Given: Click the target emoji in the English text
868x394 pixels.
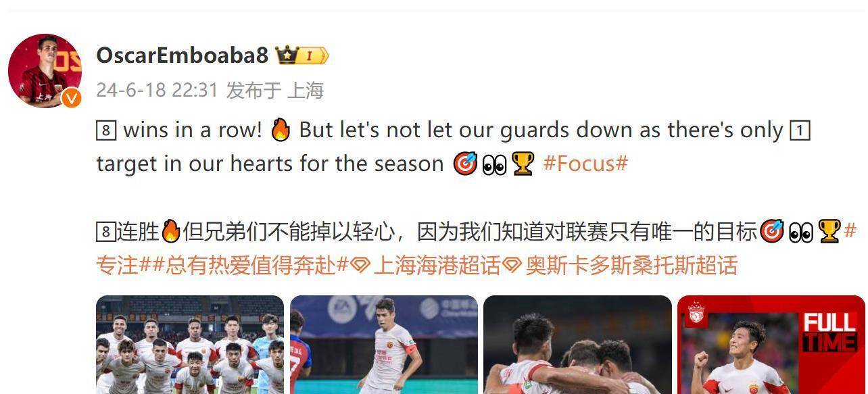Looking at the screenshot, I should [464, 164].
